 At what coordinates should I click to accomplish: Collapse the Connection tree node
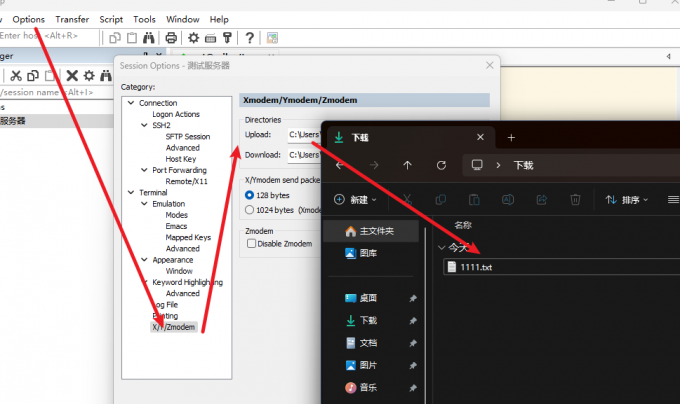pyautogui.click(x=131, y=103)
